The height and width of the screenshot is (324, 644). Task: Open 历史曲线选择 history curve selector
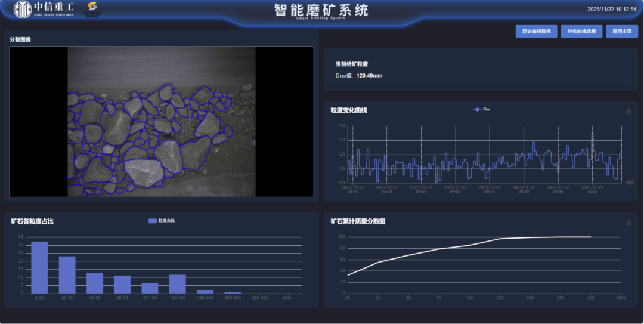[x=536, y=32]
